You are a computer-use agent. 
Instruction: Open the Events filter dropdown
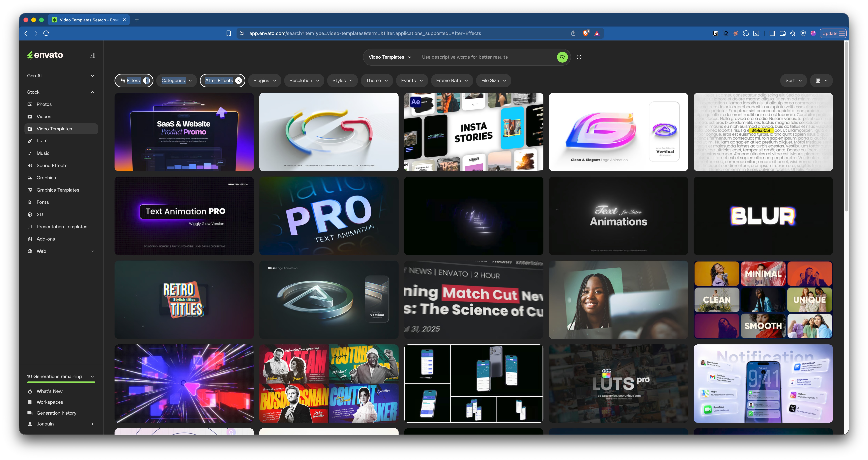[x=412, y=81]
